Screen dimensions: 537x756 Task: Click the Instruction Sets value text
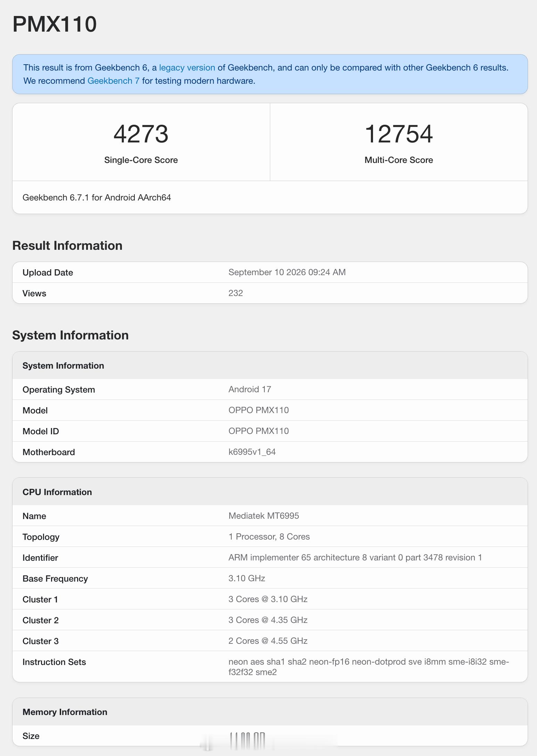click(x=369, y=667)
